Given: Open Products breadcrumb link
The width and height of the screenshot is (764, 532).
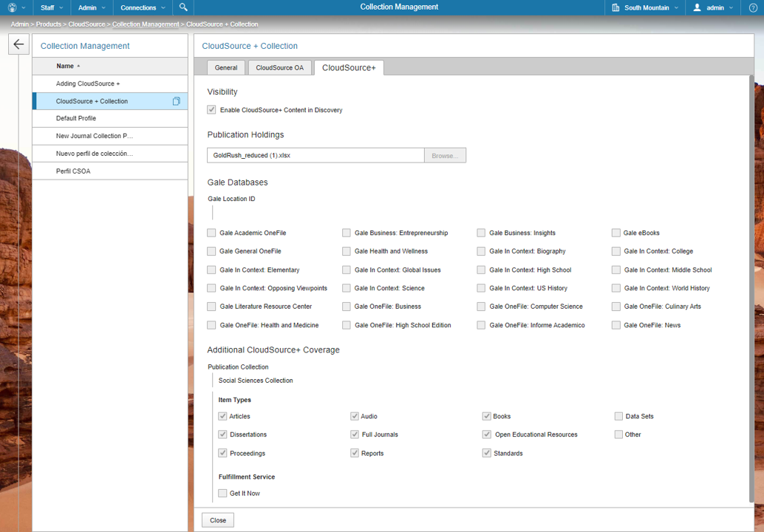Looking at the screenshot, I should coord(49,24).
